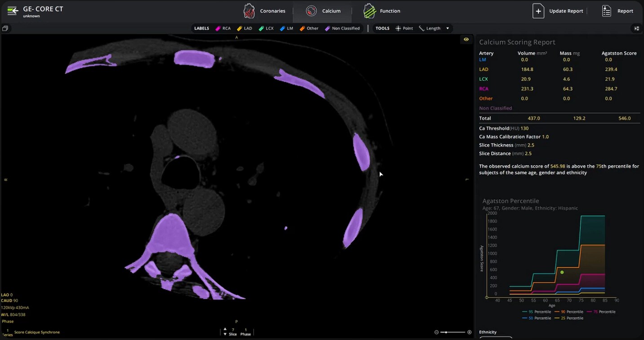Click the Slice Distance value 2.5
The image size is (644, 340).
coord(528,154)
